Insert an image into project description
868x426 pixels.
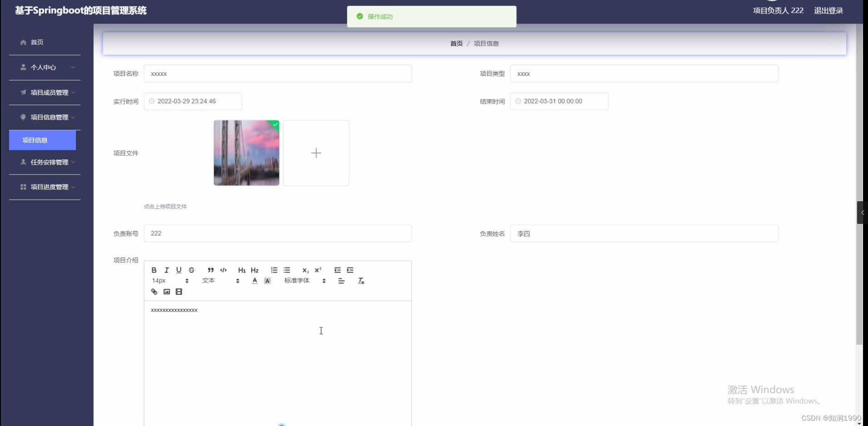tap(166, 291)
